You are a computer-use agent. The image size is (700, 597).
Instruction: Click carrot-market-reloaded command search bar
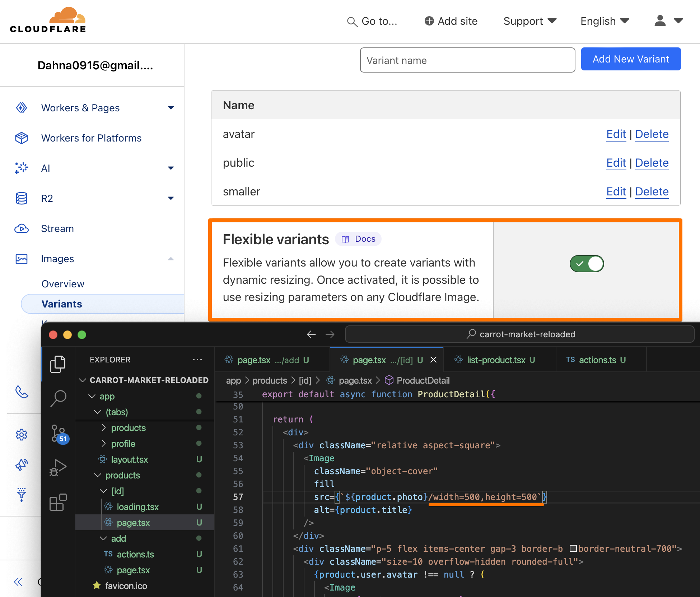point(519,334)
